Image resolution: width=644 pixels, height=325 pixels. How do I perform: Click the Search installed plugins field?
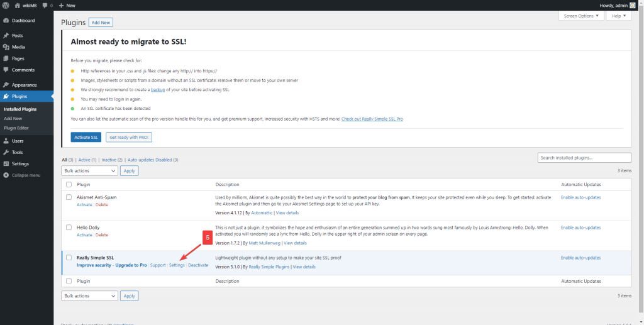coord(584,157)
